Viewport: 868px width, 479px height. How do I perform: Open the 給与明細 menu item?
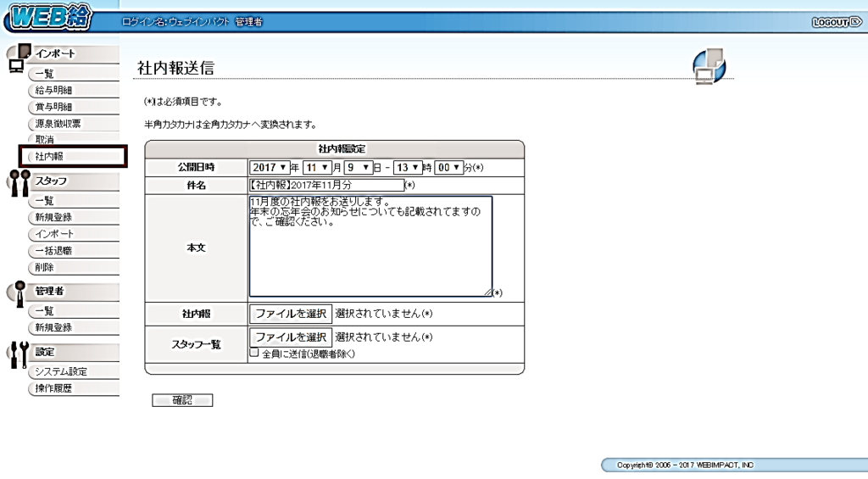tap(73, 90)
